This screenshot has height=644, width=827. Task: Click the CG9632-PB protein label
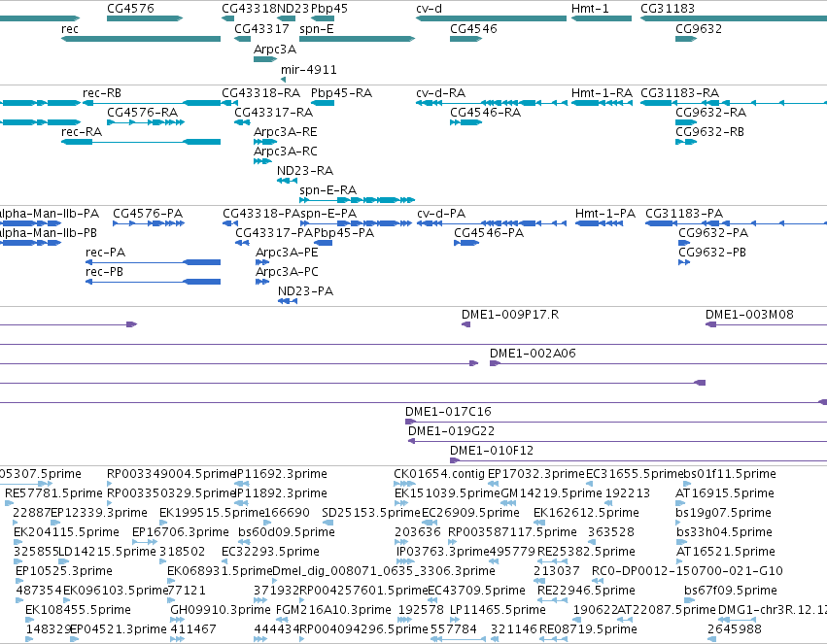pyautogui.click(x=712, y=253)
